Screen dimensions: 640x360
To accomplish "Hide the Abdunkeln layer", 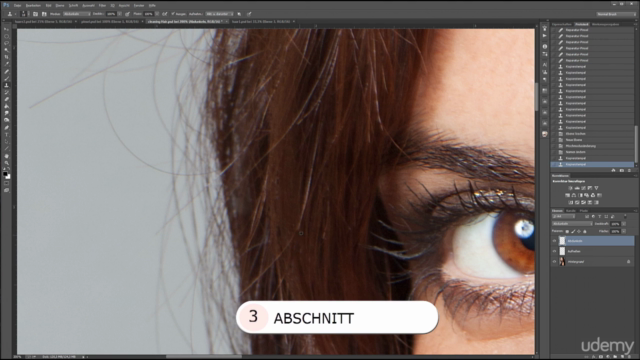I will pos(554,241).
